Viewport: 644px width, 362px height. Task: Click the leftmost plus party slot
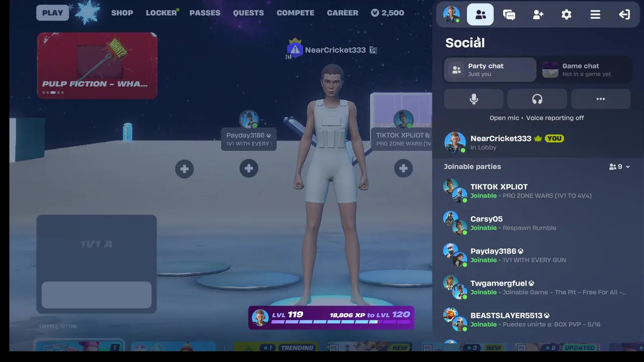(x=184, y=169)
